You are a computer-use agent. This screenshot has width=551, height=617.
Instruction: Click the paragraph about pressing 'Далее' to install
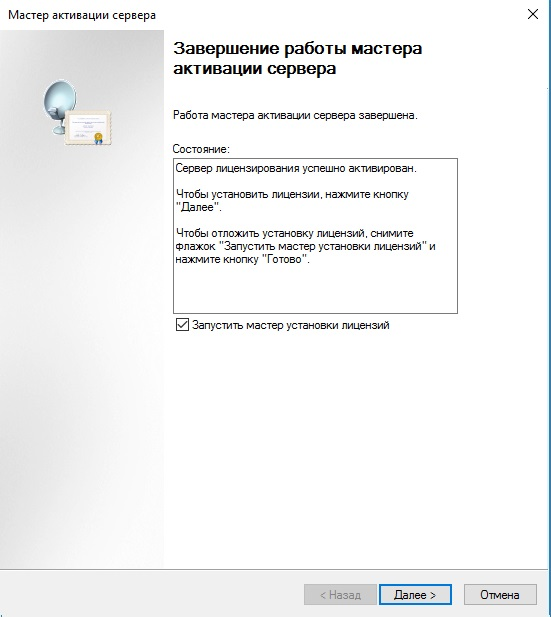pos(292,201)
